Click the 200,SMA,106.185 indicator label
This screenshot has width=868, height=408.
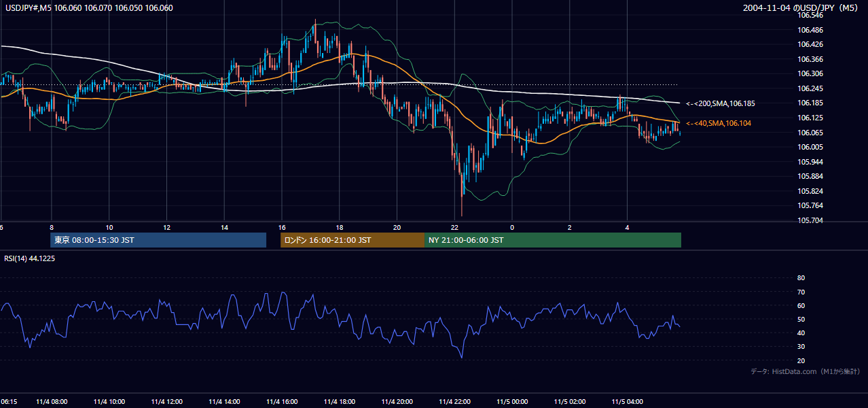720,103
